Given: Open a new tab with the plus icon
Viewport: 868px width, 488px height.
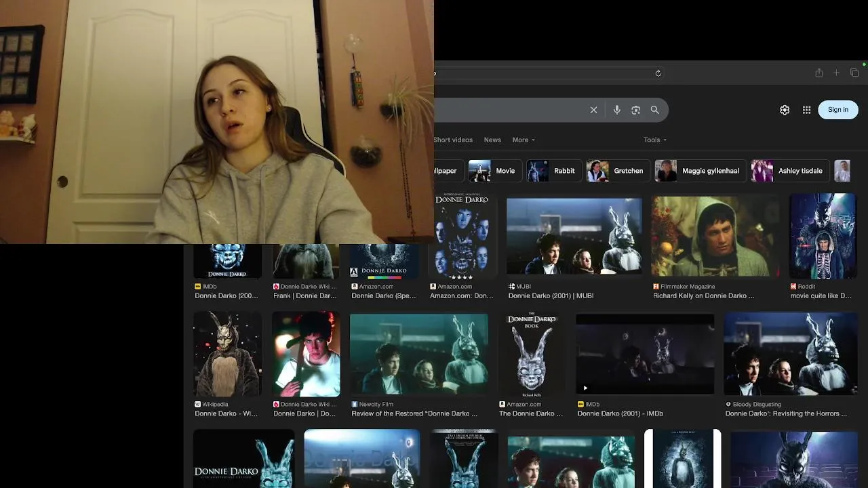Looking at the screenshot, I should [x=836, y=73].
